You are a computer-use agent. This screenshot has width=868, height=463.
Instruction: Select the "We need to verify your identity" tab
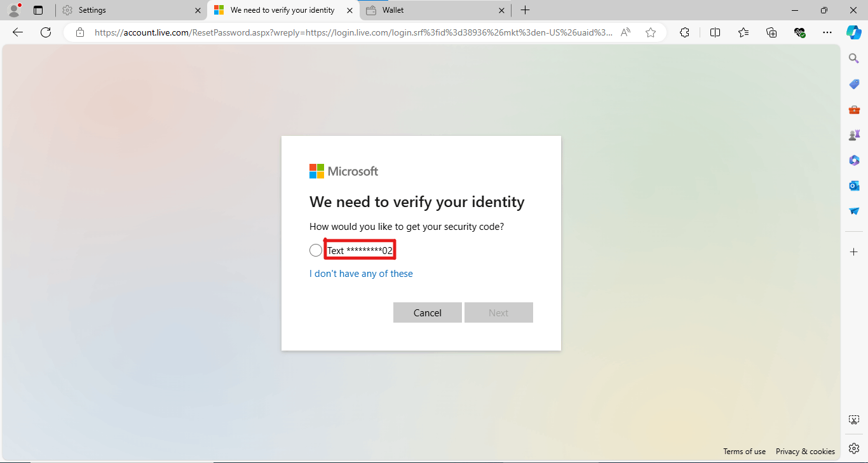coord(283,10)
